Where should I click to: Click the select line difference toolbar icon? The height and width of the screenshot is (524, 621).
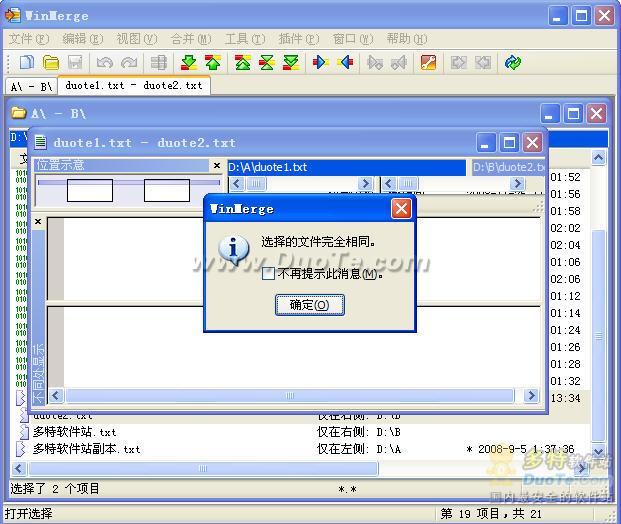(159, 62)
